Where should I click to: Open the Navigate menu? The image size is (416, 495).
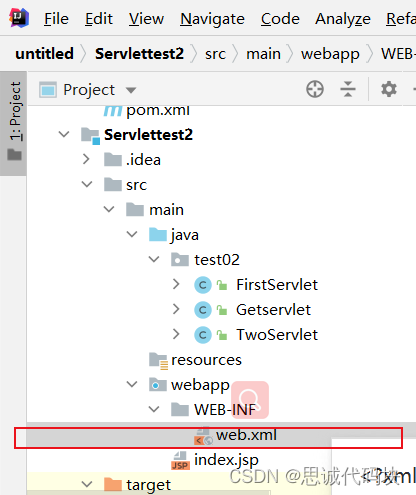tap(212, 19)
